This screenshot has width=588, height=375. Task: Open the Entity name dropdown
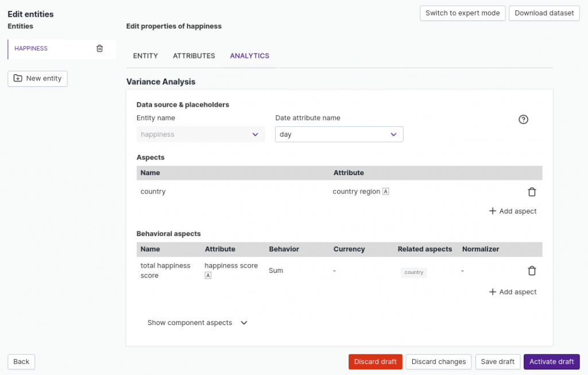[x=200, y=134]
